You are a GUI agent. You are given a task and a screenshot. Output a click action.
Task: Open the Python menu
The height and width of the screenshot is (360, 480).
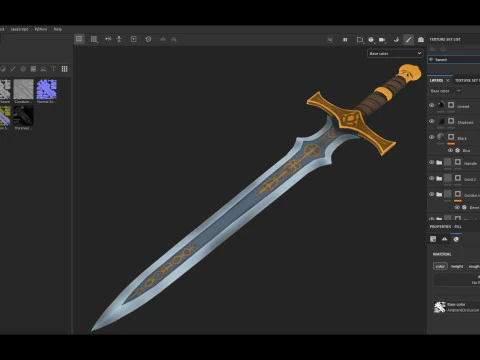click(41, 29)
